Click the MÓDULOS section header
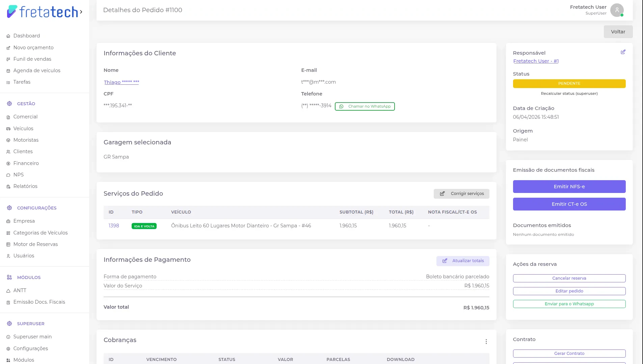The height and width of the screenshot is (364, 643). 29,277
